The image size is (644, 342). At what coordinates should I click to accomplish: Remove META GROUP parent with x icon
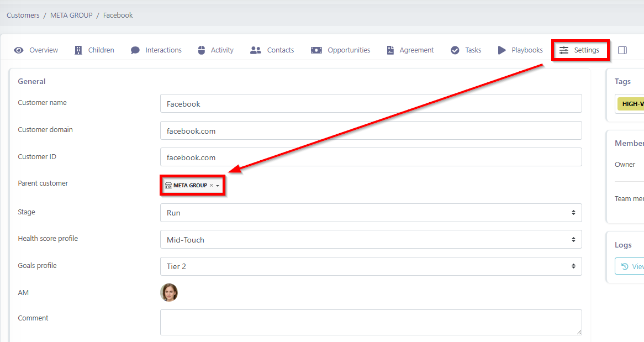pos(211,186)
